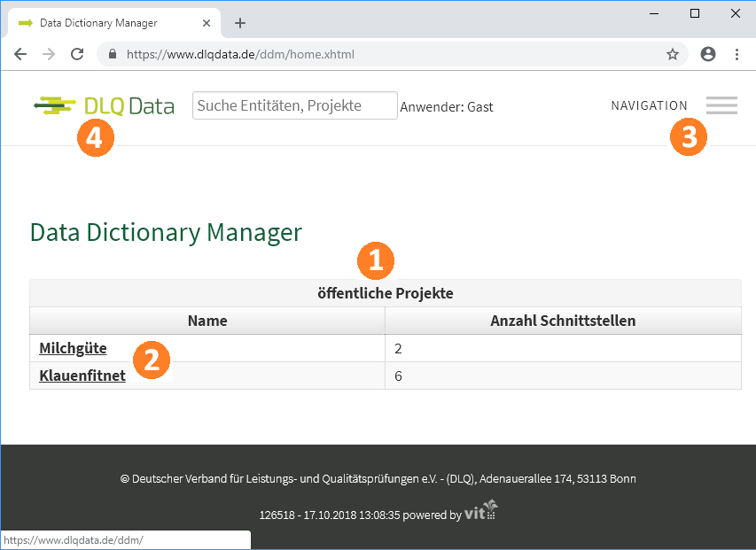756x550 pixels.
Task: Focus the Suche Entitäten, Projekte search field
Action: click(x=294, y=105)
